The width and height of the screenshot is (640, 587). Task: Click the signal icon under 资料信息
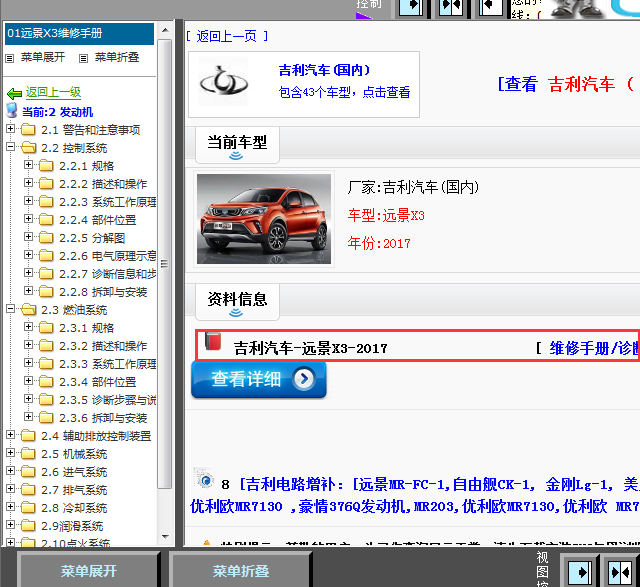click(236, 313)
